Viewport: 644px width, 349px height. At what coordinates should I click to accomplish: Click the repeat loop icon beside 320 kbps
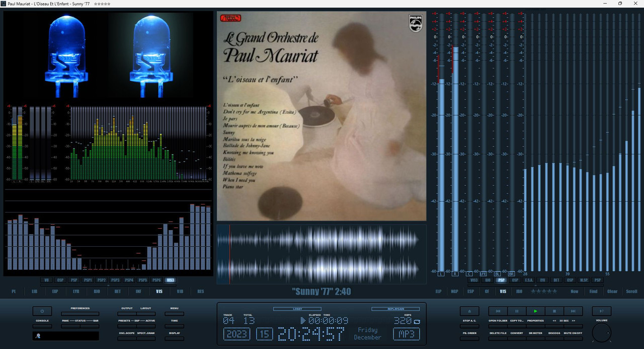click(x=417, y=321)
